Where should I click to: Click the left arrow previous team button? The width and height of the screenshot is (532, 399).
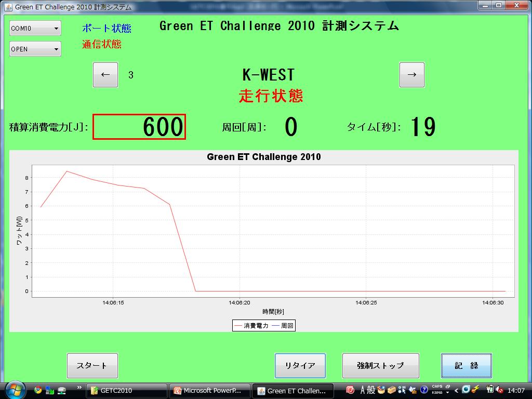(105, 75)
